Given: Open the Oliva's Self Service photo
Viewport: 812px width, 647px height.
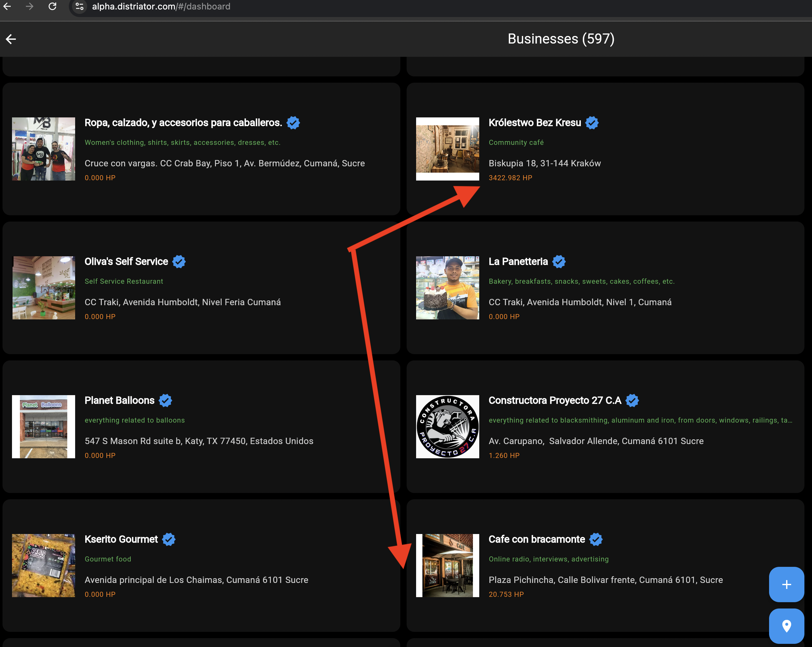Looking at the screenshot, I should tap(44, 288).
